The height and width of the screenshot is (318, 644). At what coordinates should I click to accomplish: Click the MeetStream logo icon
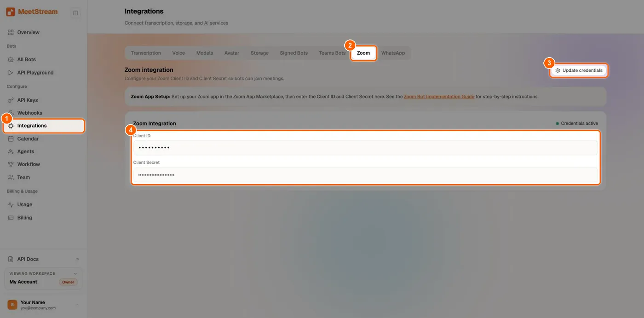[11, 12]
